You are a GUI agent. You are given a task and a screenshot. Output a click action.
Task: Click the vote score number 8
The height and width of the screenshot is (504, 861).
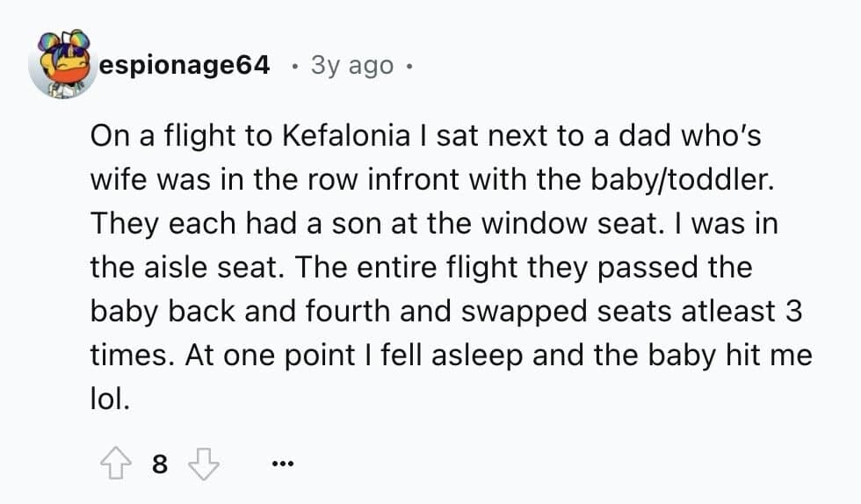[158, 464]
